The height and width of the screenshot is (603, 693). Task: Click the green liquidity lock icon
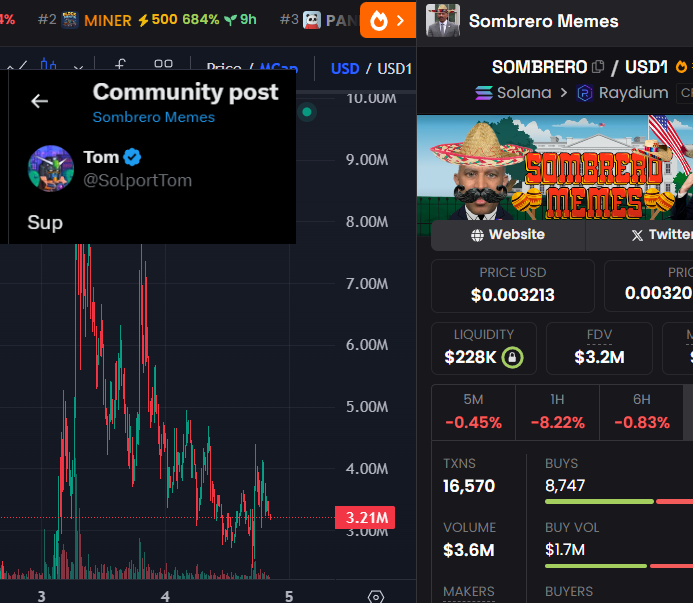(512, 357)
